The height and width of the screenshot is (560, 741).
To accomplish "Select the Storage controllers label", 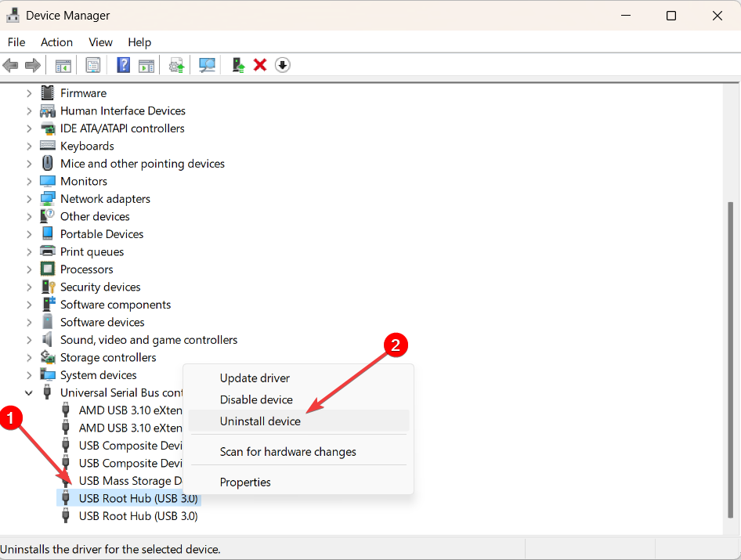I will tap(108, 357).
